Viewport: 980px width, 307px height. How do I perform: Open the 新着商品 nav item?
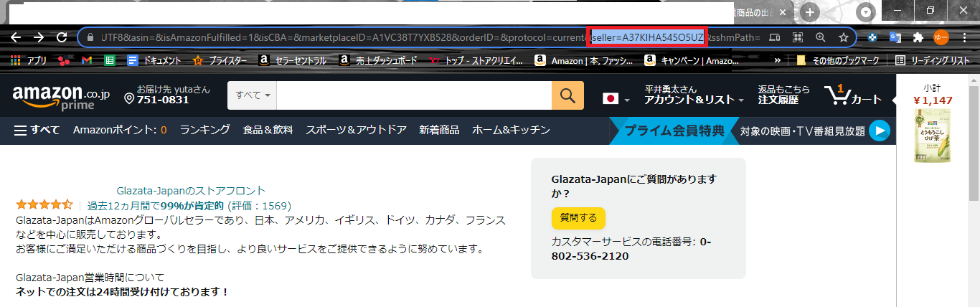coord(439,130)
